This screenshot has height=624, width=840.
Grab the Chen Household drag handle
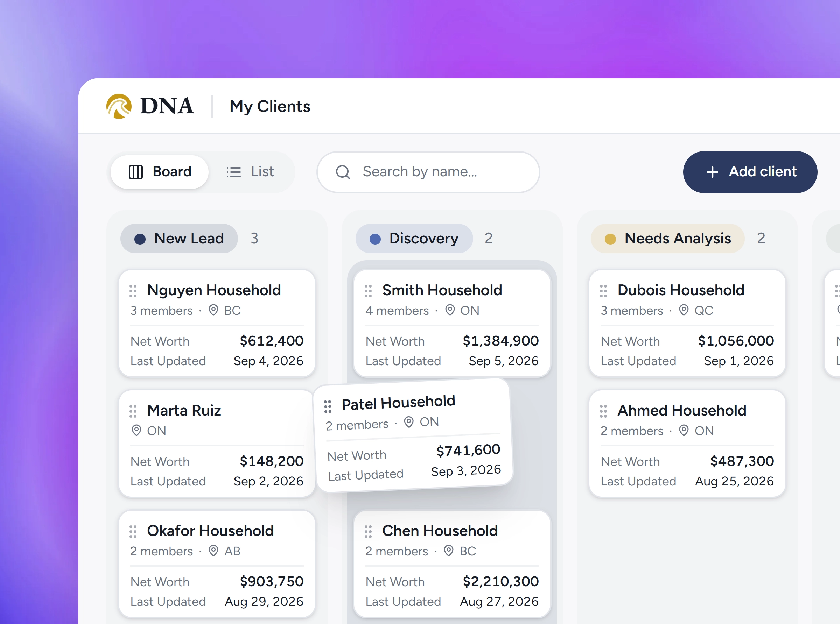coord(368,531)
